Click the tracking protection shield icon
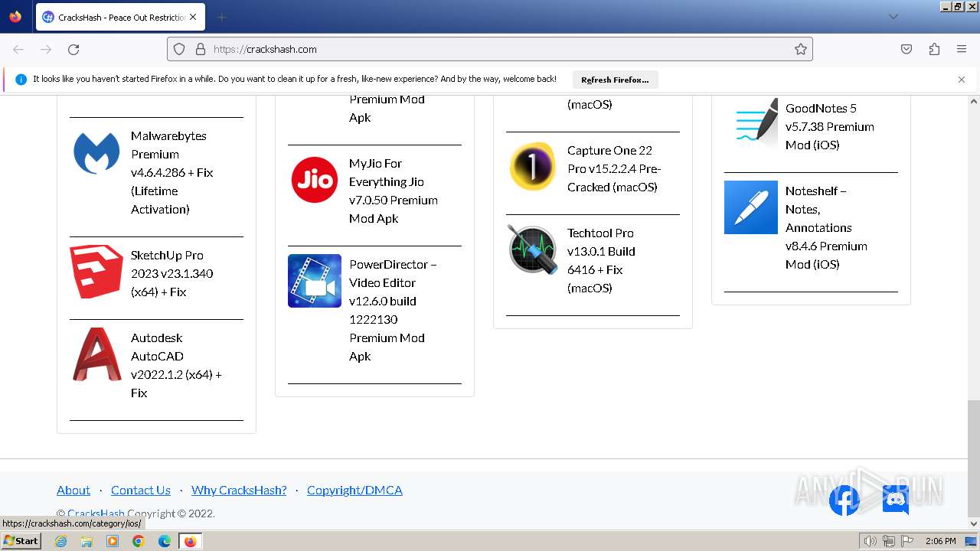980x551 pixels. tap(179, 49)
